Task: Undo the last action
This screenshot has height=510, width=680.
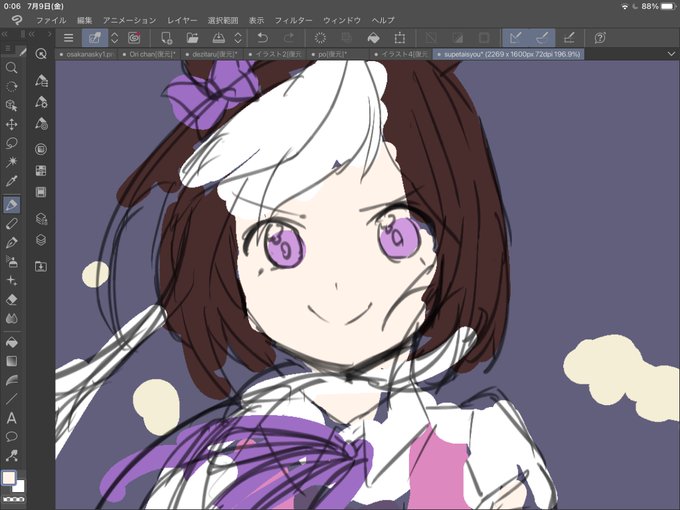Action: point(262,38)
